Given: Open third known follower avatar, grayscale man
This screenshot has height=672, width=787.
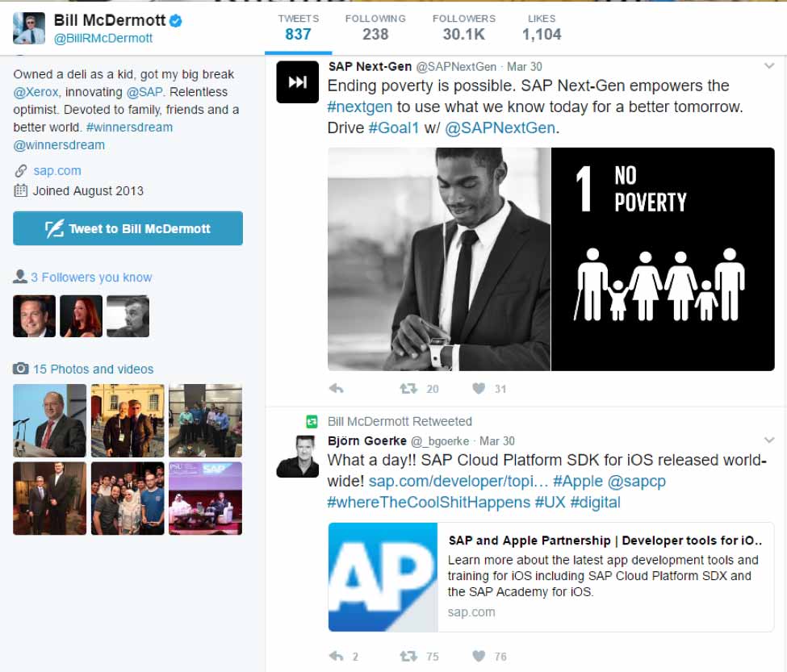Looking at the screenshot, I should (128, 316).
